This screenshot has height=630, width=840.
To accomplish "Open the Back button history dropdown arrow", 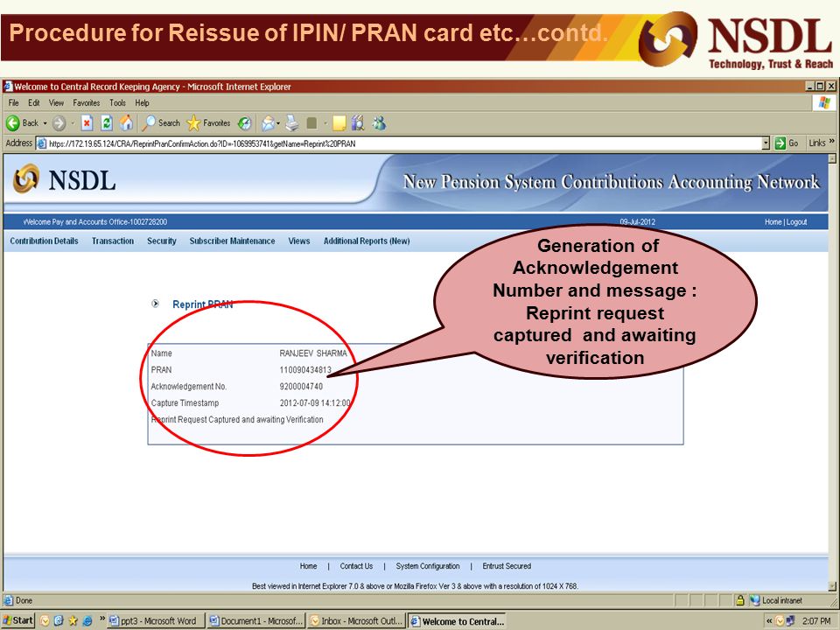I will tap(45, 123).
